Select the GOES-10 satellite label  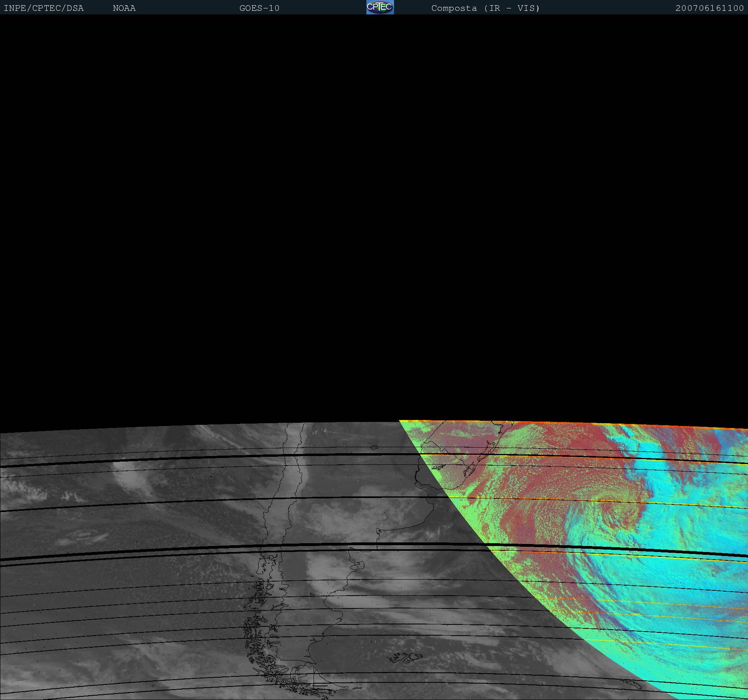tap(259, 8)
